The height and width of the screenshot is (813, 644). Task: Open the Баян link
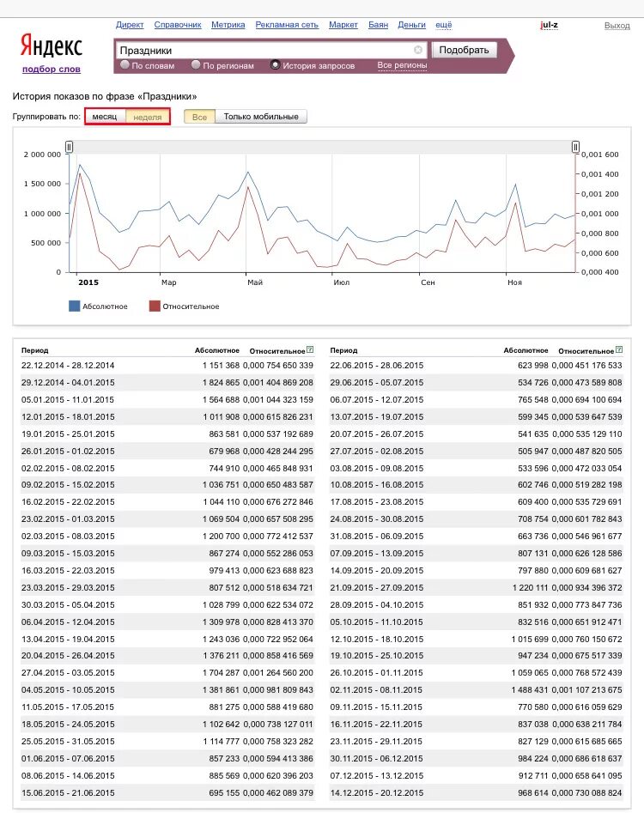click(x=378, y=25)
